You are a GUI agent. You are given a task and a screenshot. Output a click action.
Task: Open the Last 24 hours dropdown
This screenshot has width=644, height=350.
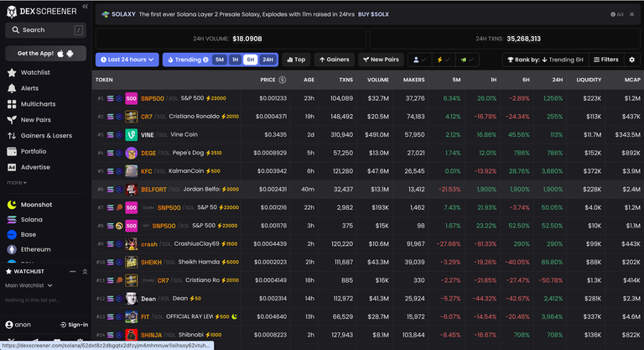click(x=127, y=60)
